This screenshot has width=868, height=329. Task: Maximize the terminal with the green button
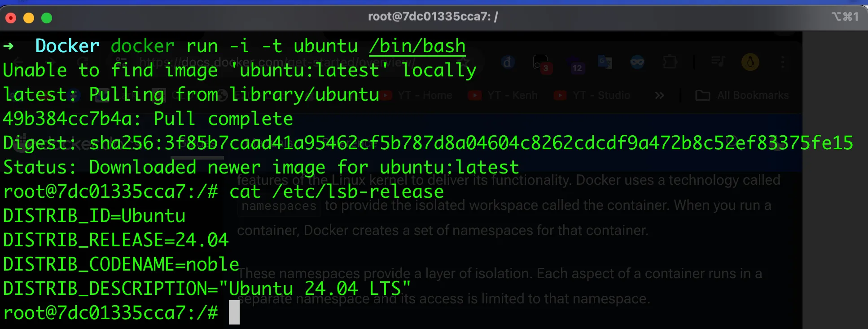tap(47, 18)
